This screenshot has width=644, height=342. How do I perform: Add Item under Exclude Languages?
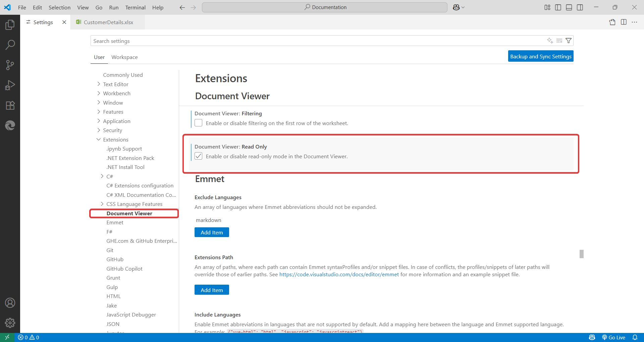[x=212, y=232]
